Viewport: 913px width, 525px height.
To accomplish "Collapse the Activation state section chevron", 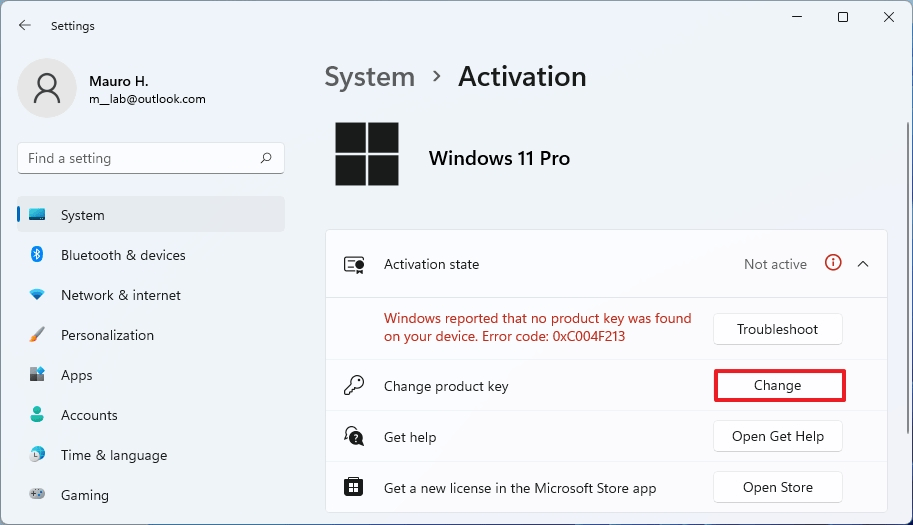I will pyautogui.click(x=863, y=264).
